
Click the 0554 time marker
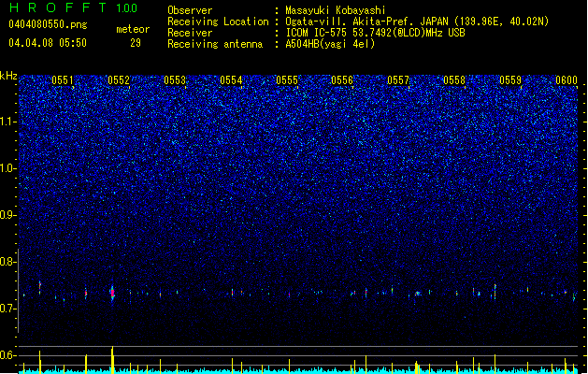tap(231, 80)
